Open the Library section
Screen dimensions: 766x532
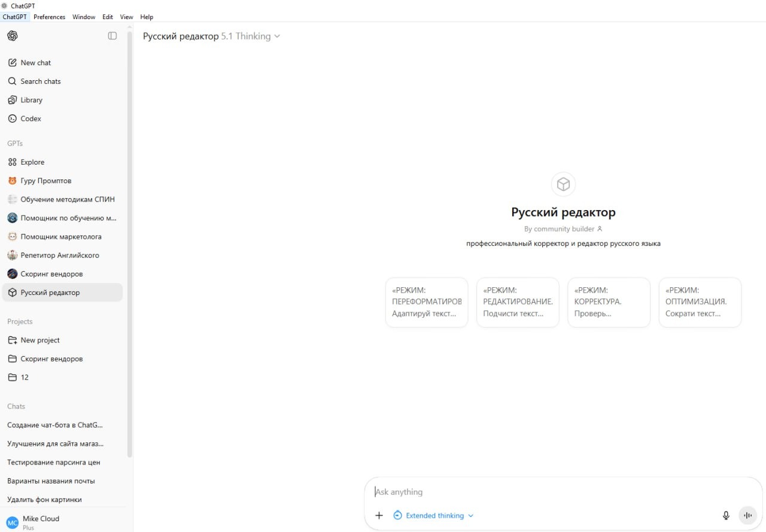click(31, 100)
